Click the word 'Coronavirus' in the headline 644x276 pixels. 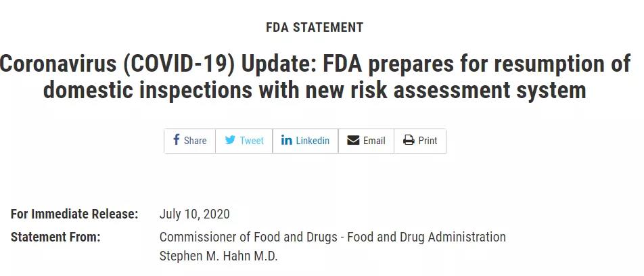[x=57, y=65]
